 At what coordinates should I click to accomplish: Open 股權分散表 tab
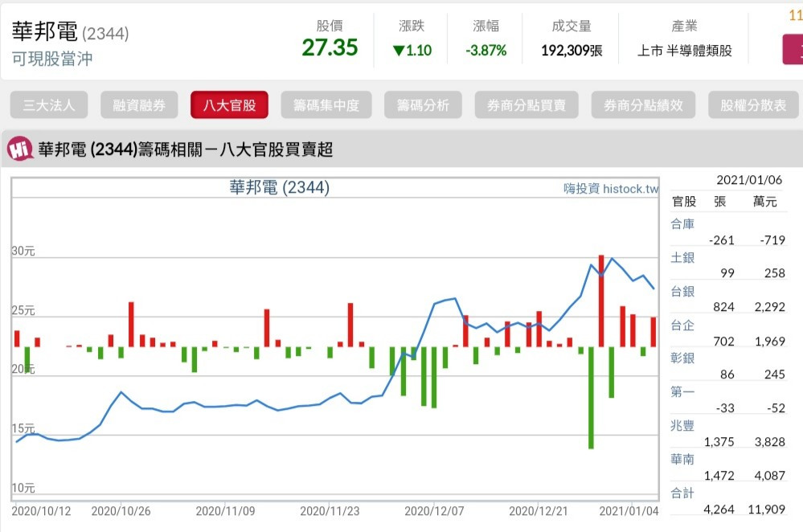click(x=753, y=105)
